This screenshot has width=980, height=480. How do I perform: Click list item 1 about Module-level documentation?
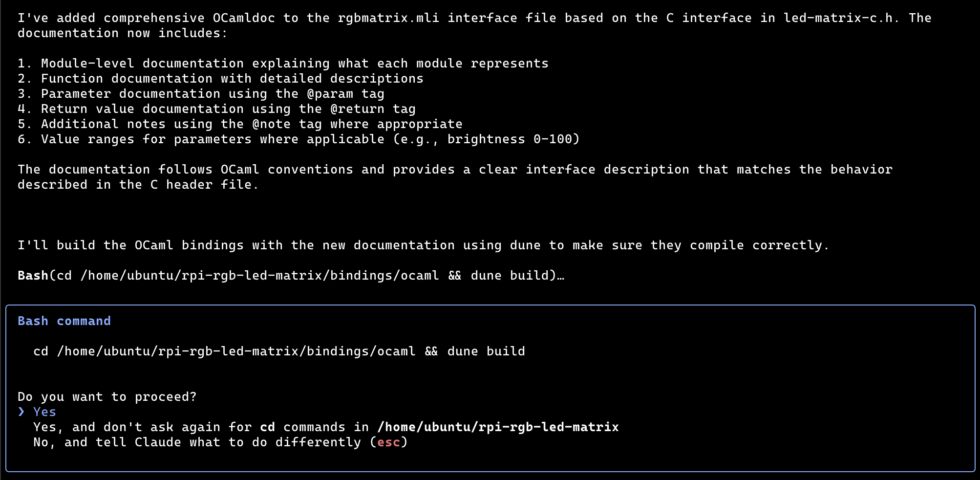point(283,64)
